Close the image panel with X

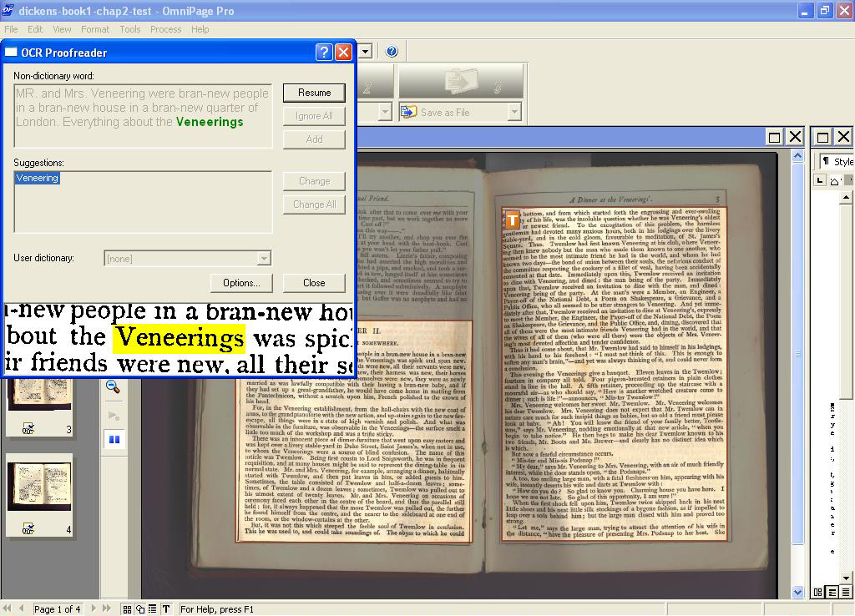coord(796,137)
